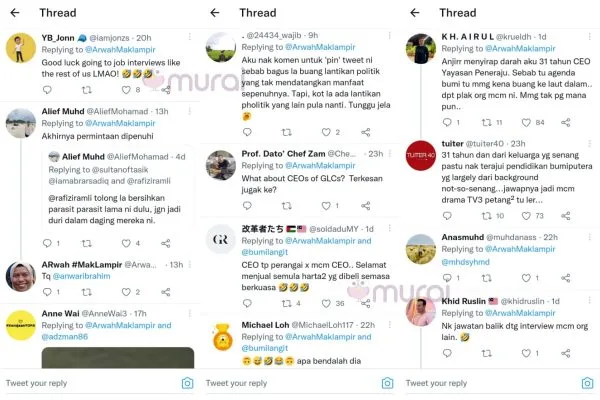Toggle the like on Anasmuhd's reply
The image size is (600, 400).
(x=526, y=278)
